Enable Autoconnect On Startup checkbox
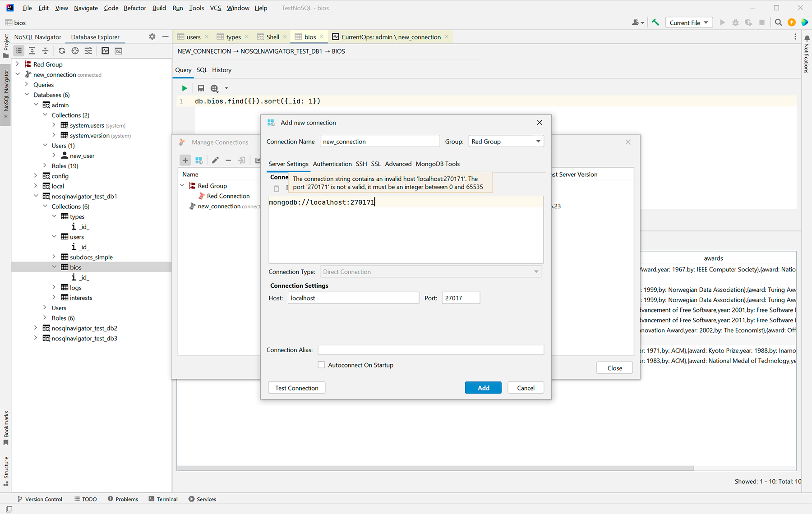812x514 pixels. (321, 365)
